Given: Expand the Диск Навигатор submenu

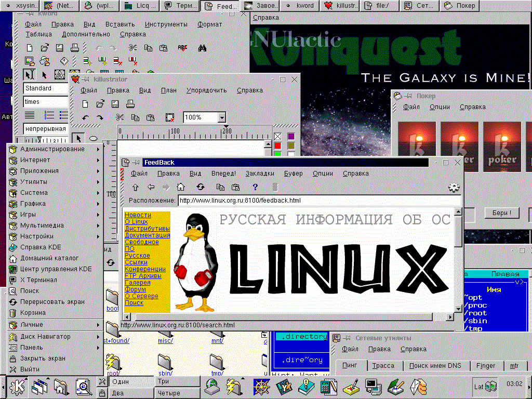Looking at the screenshot, I should coord(55,337).
